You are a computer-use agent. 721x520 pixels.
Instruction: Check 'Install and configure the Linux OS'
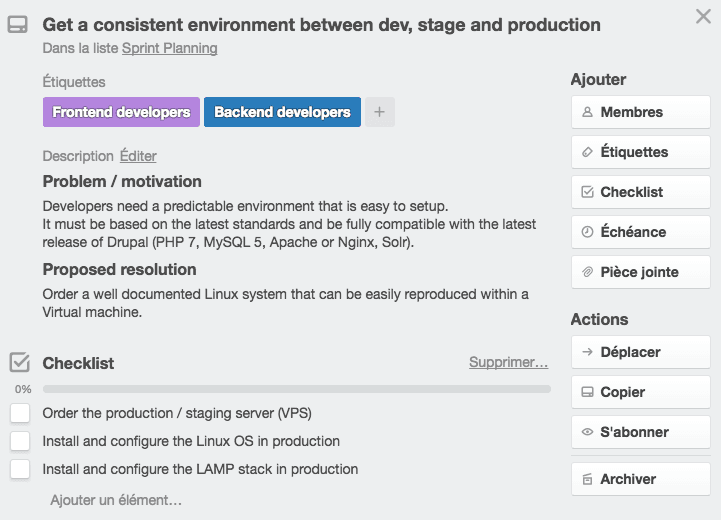coord(20,441)
